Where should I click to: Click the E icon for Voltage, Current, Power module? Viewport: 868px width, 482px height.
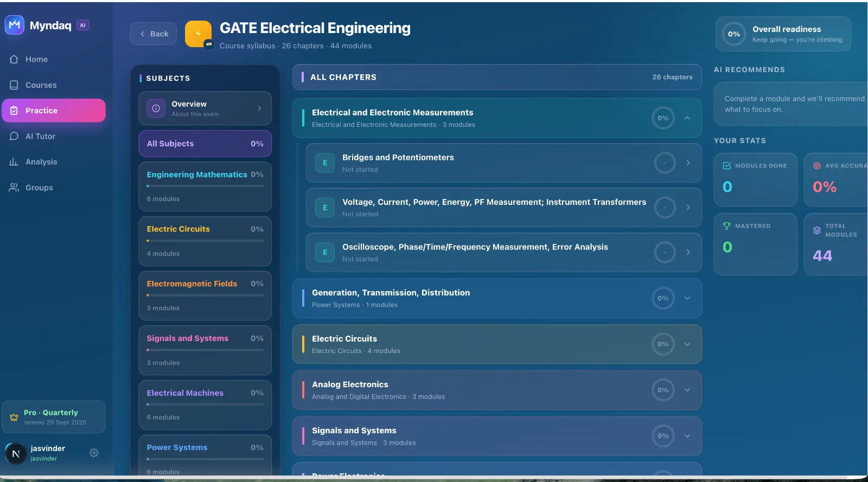pyautogui.click(x=325, y=208)
